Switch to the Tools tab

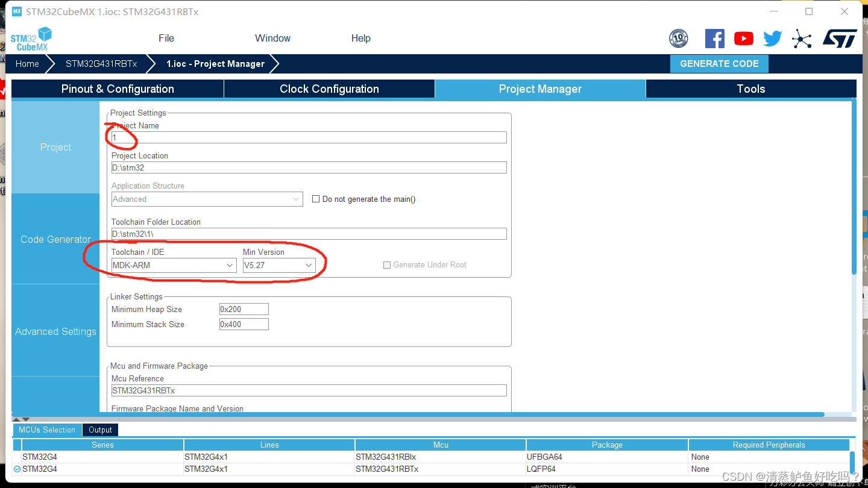[751, 89]
